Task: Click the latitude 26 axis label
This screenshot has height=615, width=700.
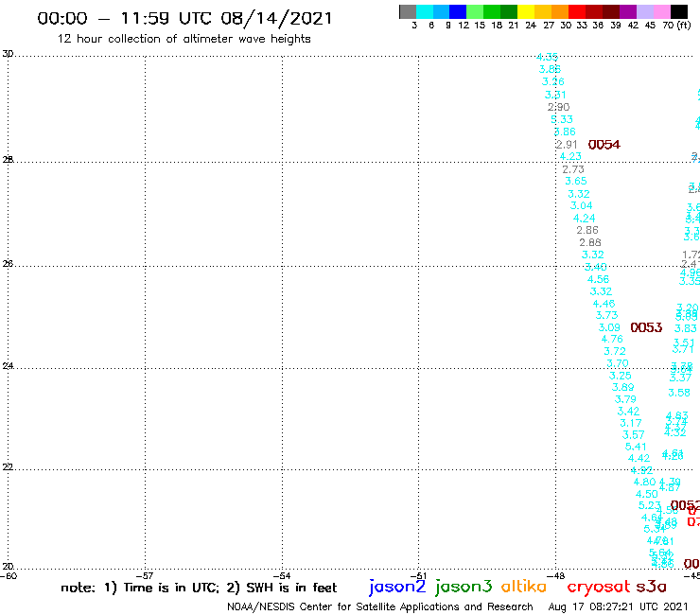Action: (8, 264)
